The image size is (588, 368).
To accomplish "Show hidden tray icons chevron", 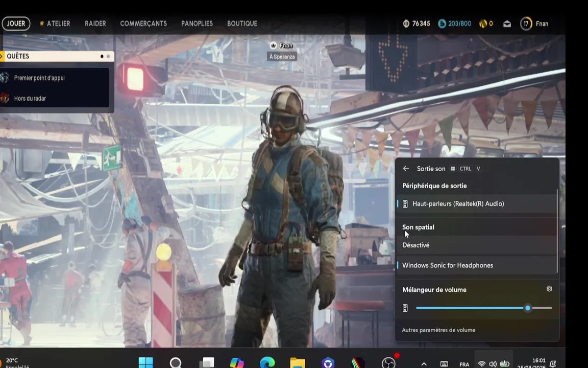I will click(x=424, y=364).
